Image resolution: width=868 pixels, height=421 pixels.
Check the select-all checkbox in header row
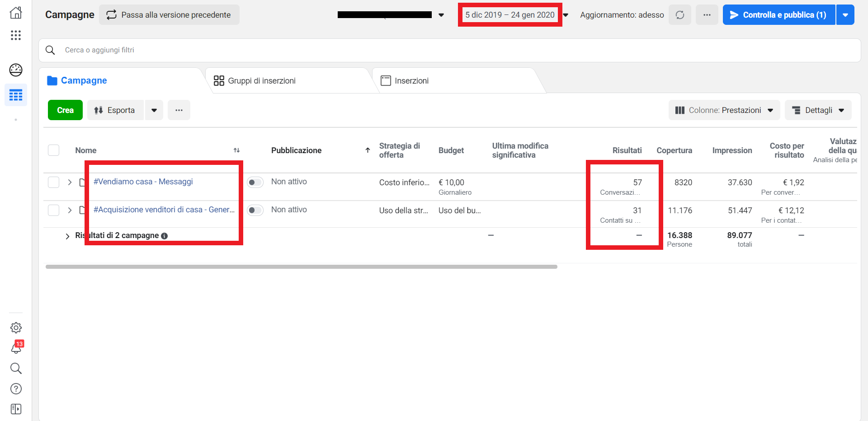(54, 150)
